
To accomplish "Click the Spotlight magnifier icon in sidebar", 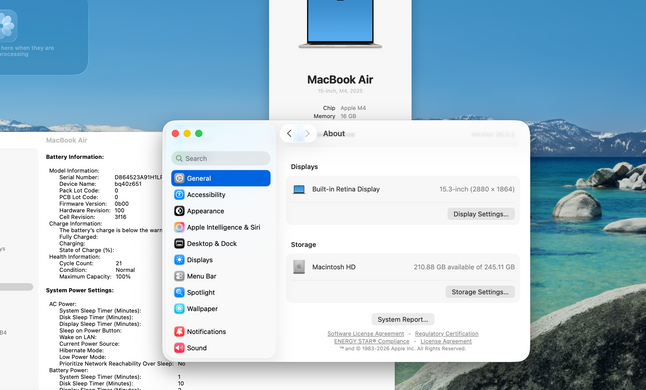I will (179, 292).
